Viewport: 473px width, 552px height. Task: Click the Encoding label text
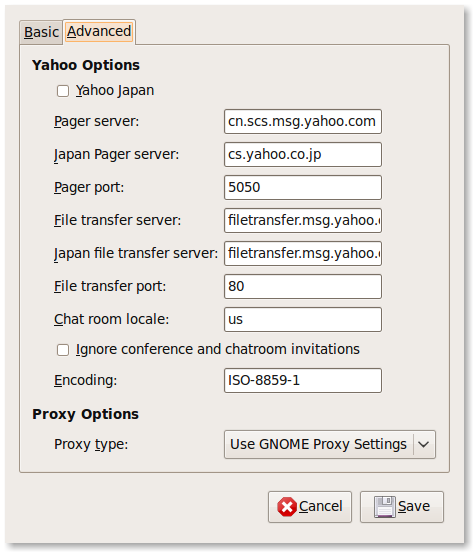tap(86, 381)
